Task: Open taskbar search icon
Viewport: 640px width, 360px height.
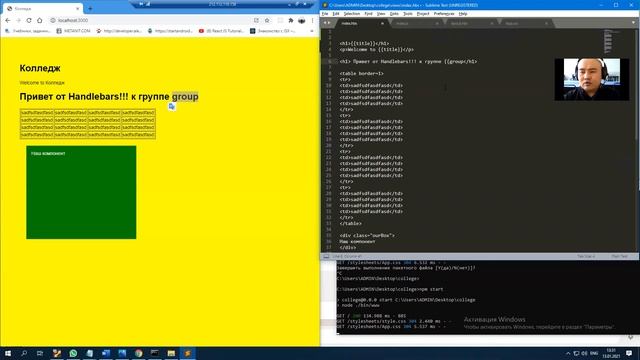Action: [24, 353]
